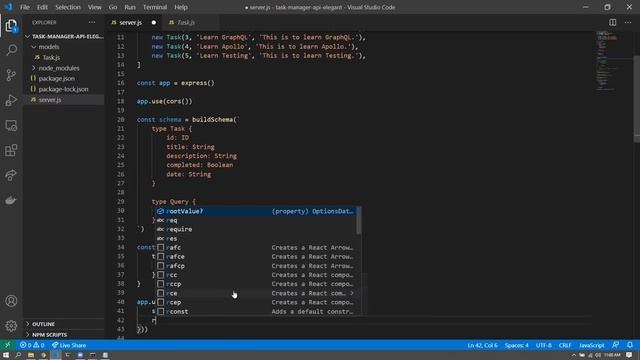Open notifications bell in status bar
Viewport: 640px width, 360px height.
[630, 345]
